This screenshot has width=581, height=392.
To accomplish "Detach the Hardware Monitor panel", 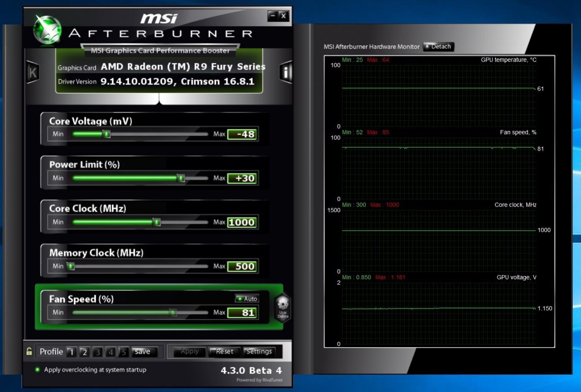I will pyautogui.click(x=438, y=46).
